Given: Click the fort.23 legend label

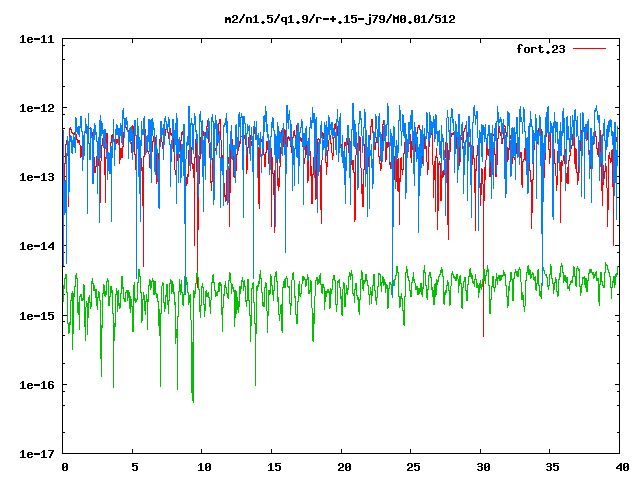Looking at the screenshot, I should 541,49.
